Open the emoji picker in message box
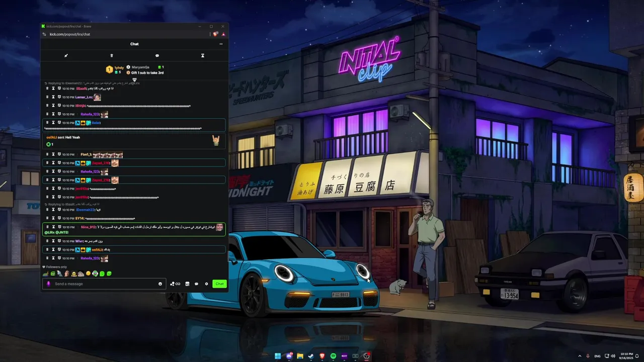This screenshot has width=644, height=362. point(160,284)
